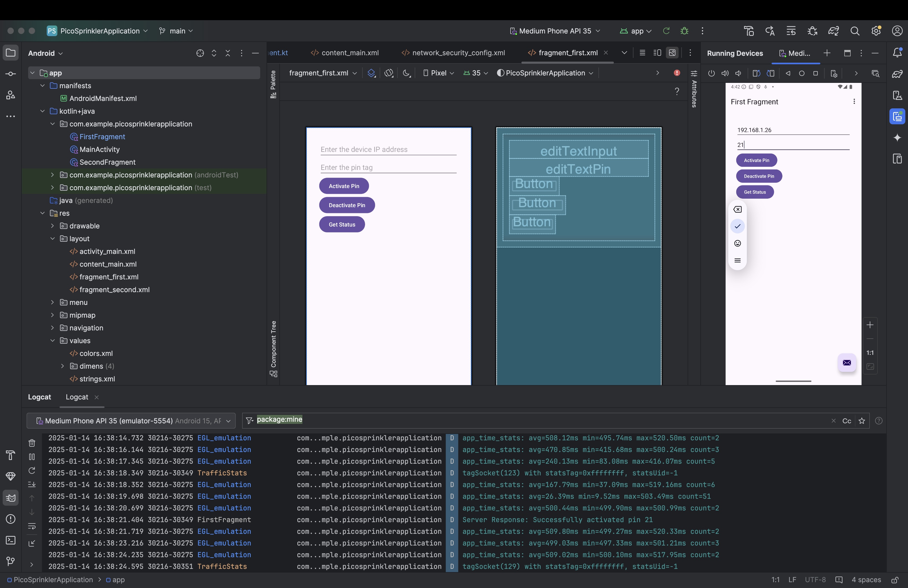Collapse the res folder in project tree
Image resolution: width=908 pixels, height=588 pixels.
point(43,213)
